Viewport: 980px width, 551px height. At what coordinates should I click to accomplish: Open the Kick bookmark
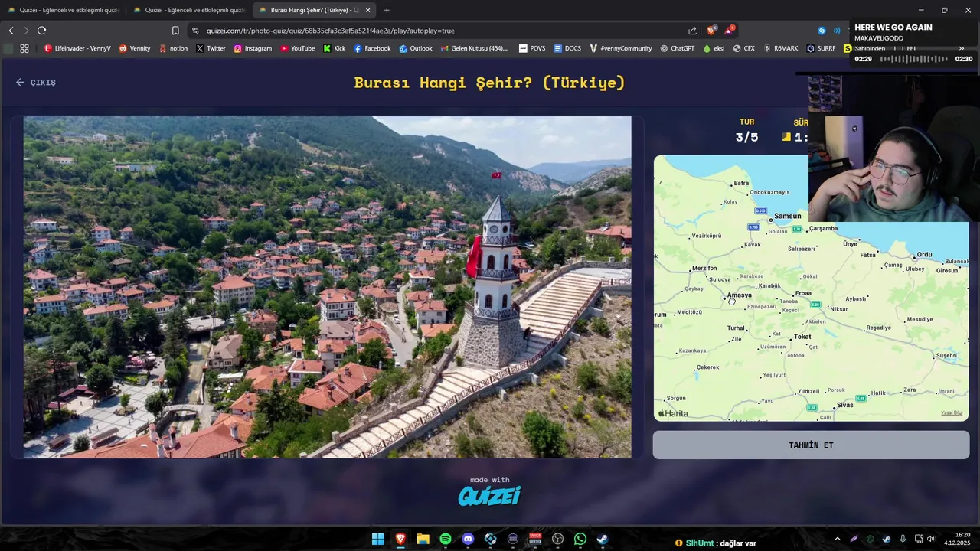tap(335, 48)
